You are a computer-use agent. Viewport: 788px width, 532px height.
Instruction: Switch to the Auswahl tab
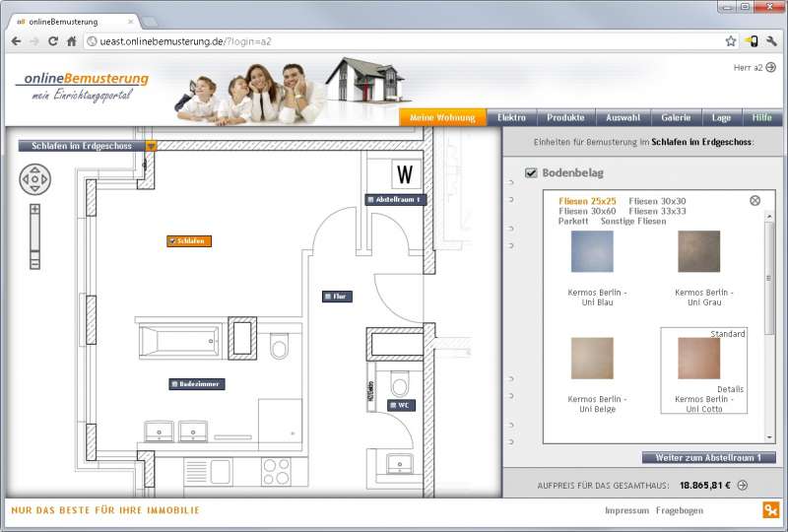tap(624, 117)
